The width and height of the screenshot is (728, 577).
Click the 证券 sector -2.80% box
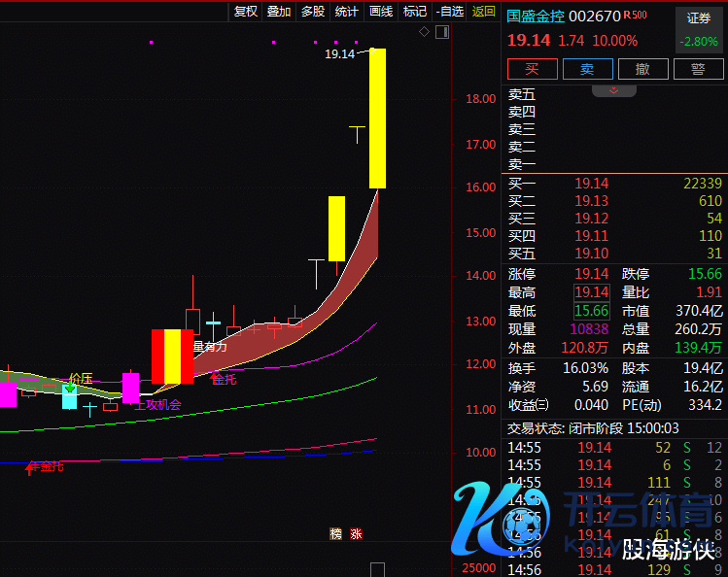699,29
